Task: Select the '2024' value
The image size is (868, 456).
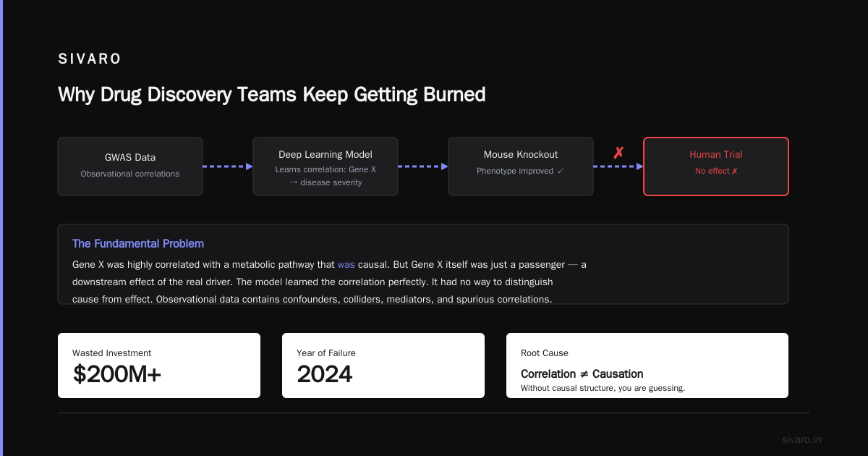Action: 325,374
